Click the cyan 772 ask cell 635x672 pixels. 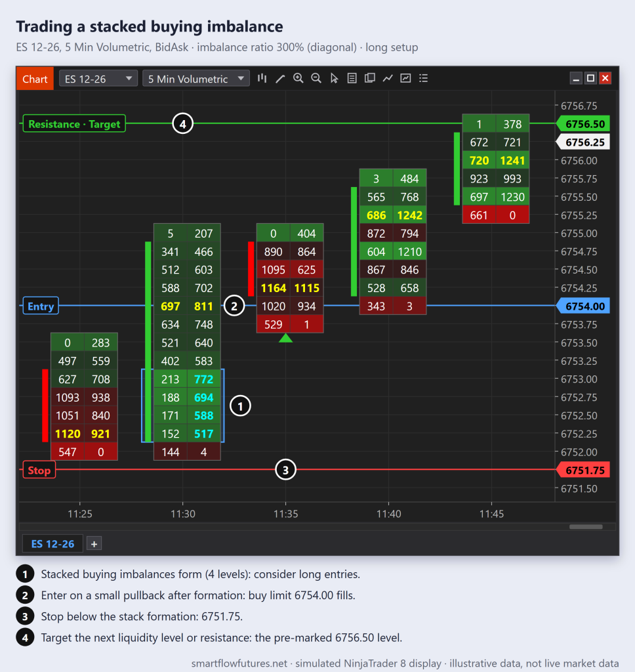(204, 379)
